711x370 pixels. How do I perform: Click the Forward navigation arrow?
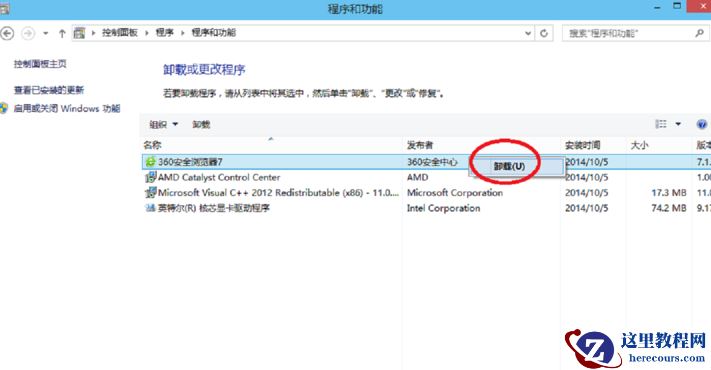pos(28,33)
